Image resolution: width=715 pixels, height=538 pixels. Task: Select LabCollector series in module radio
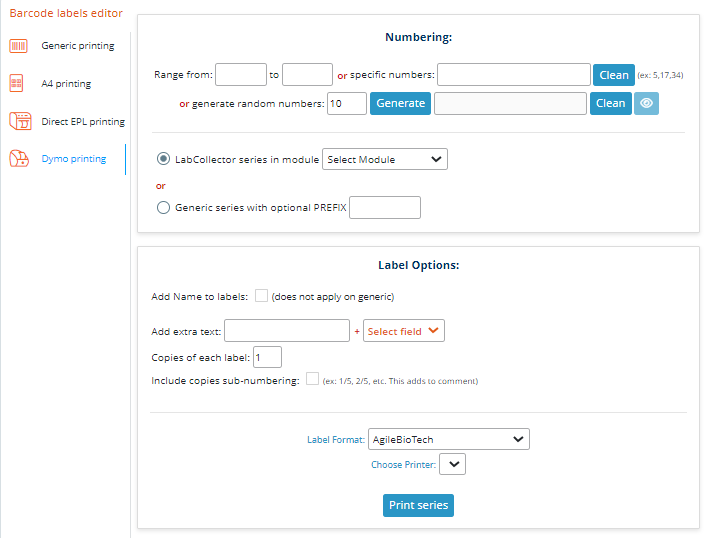[x=163, y=159]
